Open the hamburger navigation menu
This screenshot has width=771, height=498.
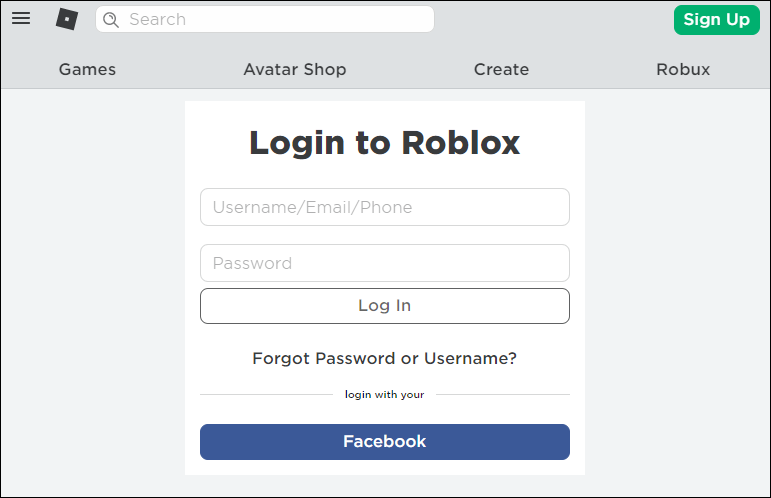[x=21, y=19]
